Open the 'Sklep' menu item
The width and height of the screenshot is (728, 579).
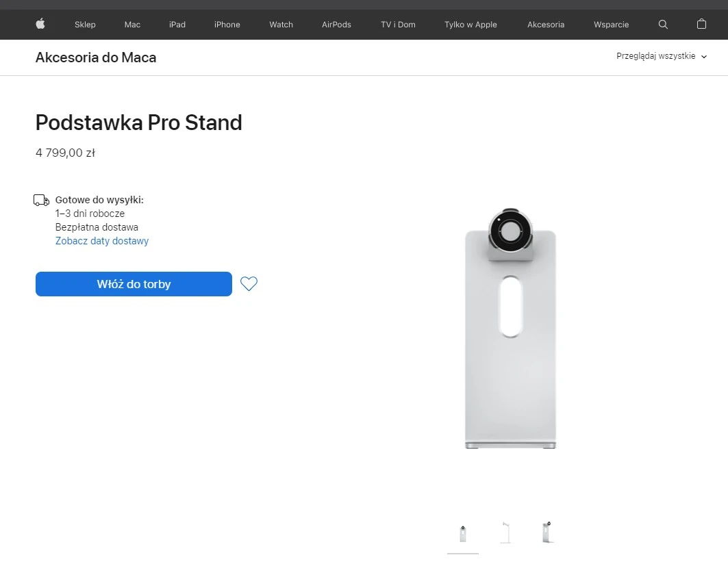(x=85, y=24)
